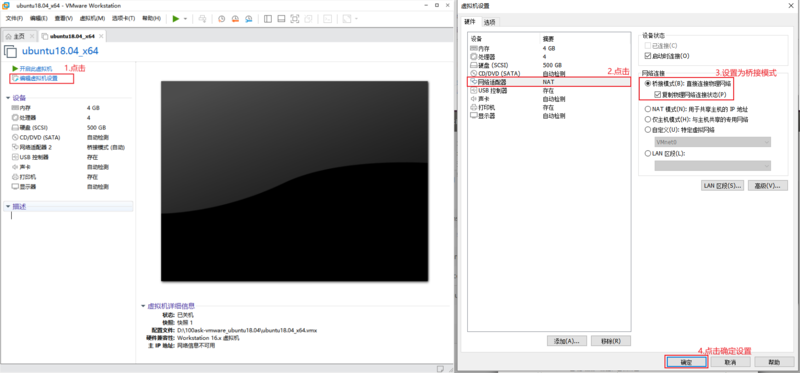
Task: Open the 虚拟机(M) menu
Action: click(x=92, y=18)
